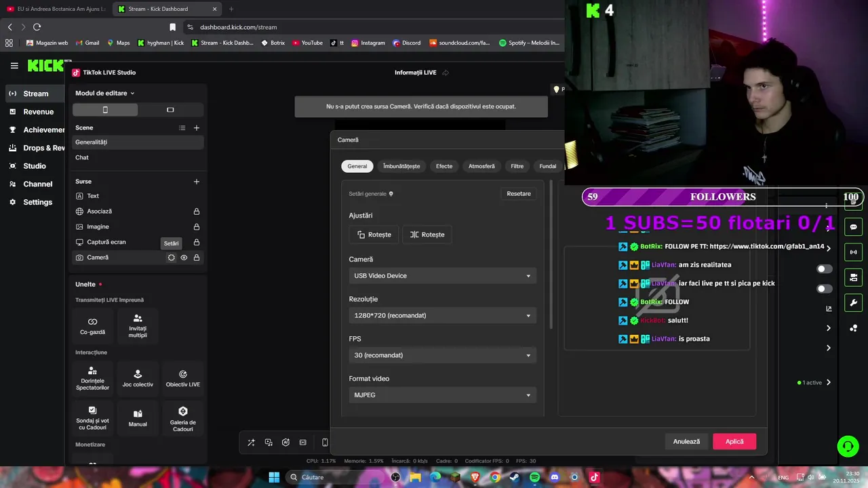Lock the Imagine source
This screenshot has width=868, height=488.
pyautogui.click(x=197, y=227)
